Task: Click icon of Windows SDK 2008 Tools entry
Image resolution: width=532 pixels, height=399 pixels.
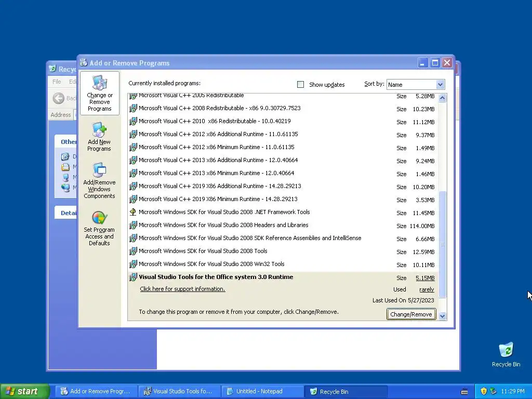Action: 133,251
